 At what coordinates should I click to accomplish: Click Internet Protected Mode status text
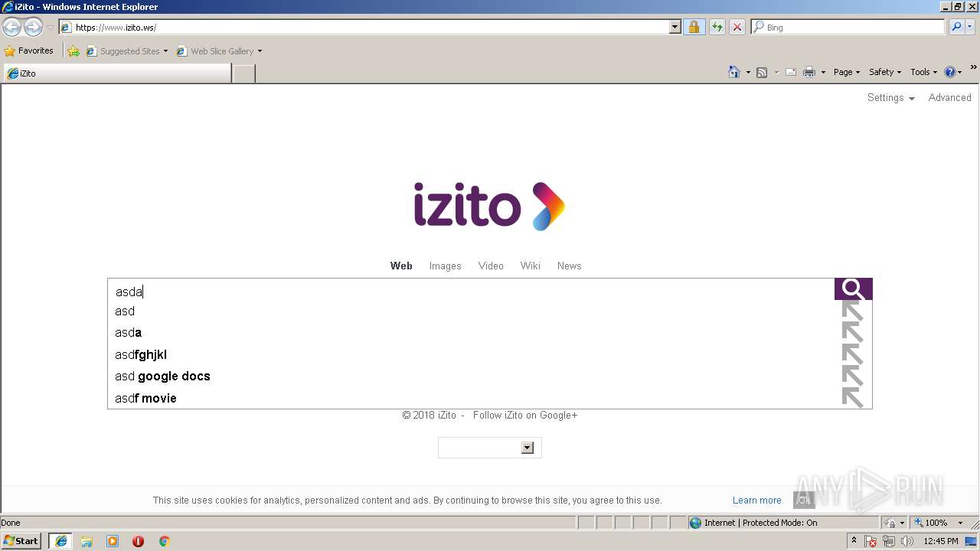tap(760, 523)
